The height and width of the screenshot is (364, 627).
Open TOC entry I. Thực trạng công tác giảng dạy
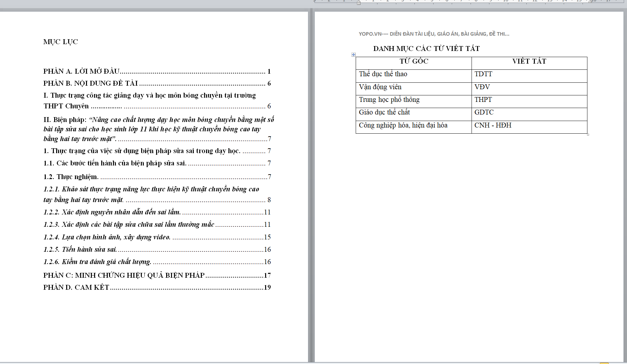point(157,101)
